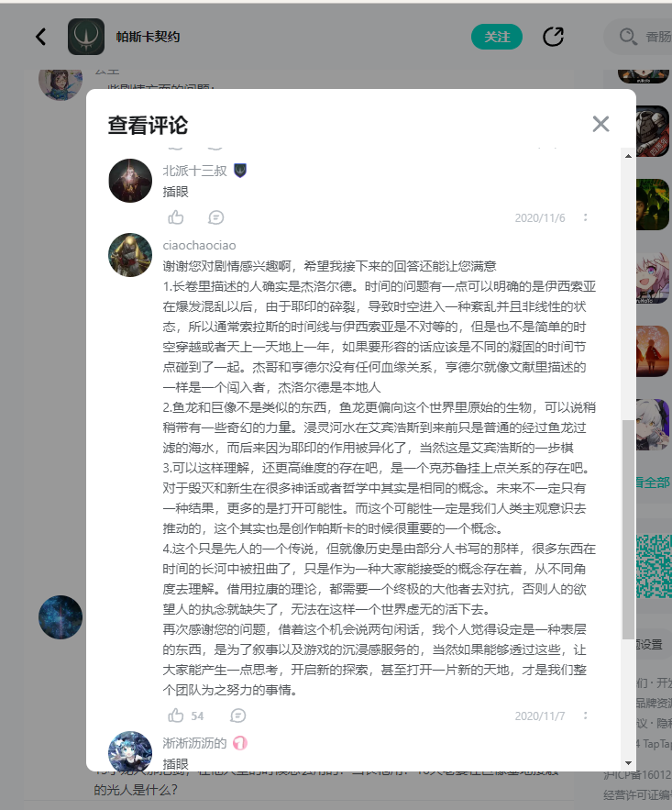Image resolution: width=672 pixels, height=810 pixels.
Task: Click the badge next to 北派十三叔
Action: pyautogui.click(x=240, y=171)
